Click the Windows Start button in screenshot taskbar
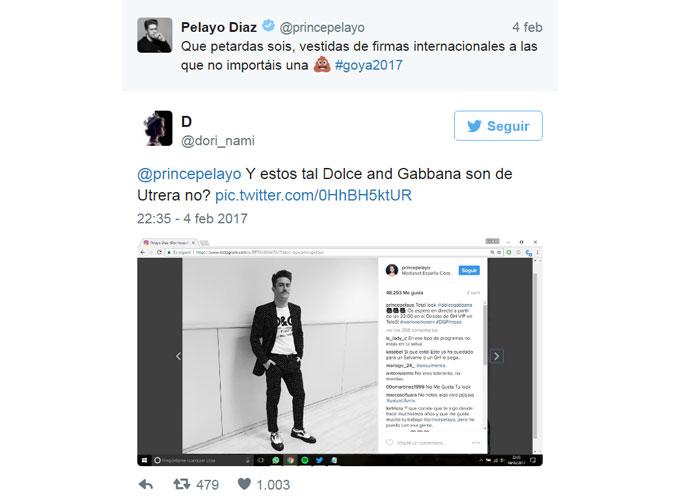This screenshot has height=500, width=680. [x=144, y=460]
